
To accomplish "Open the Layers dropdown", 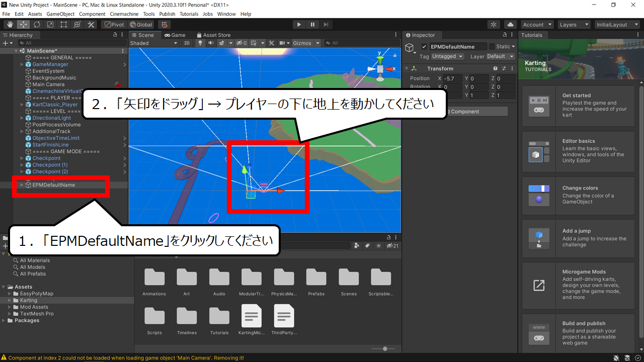I will tap(574, 24).
